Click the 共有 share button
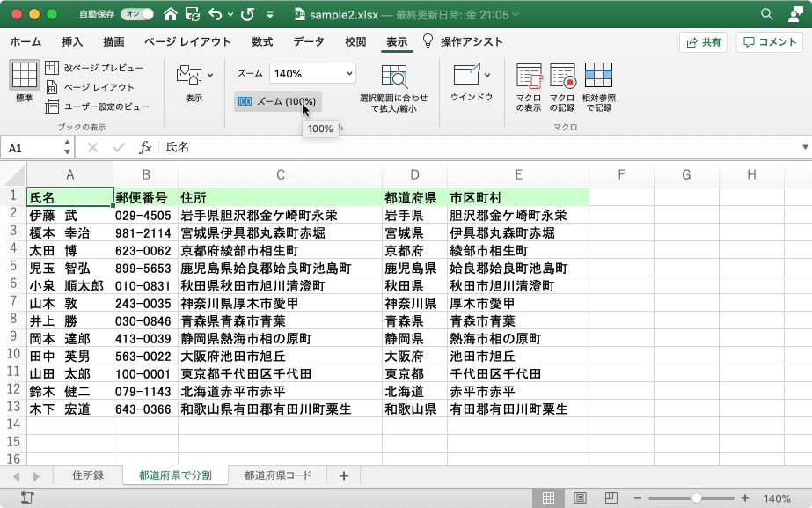 pos(702,41)
